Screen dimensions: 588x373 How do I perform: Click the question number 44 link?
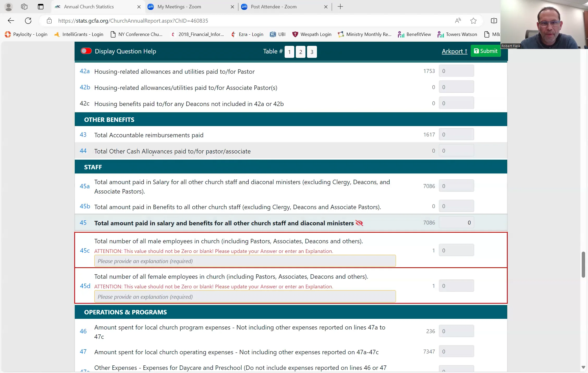point(83,151)
